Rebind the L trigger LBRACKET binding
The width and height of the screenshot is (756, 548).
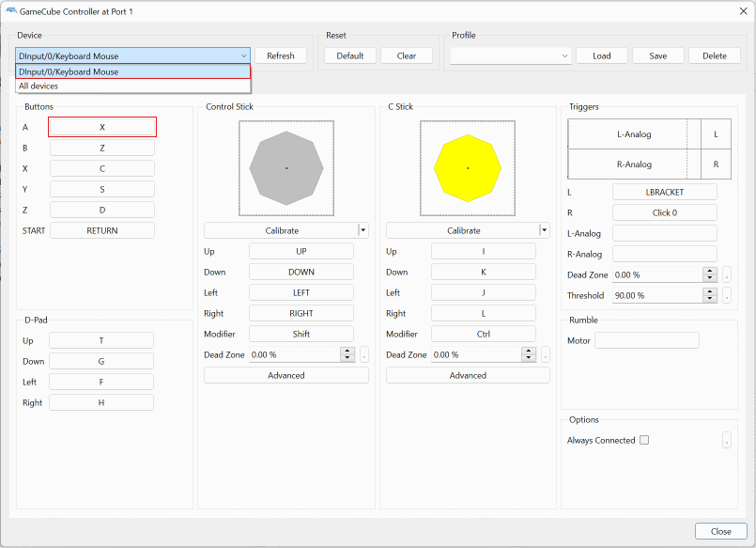pos(664,191)
